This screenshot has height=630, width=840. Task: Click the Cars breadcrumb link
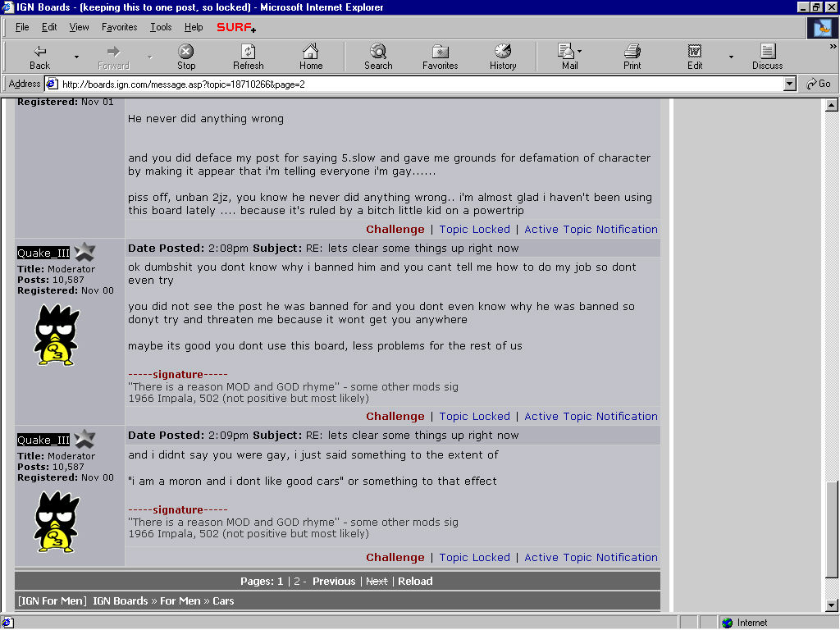[223, 601]
